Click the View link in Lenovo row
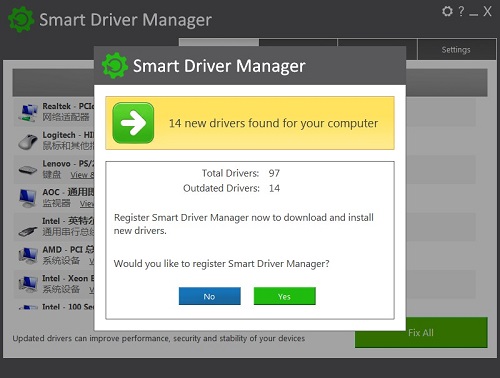 coord(82,175)
